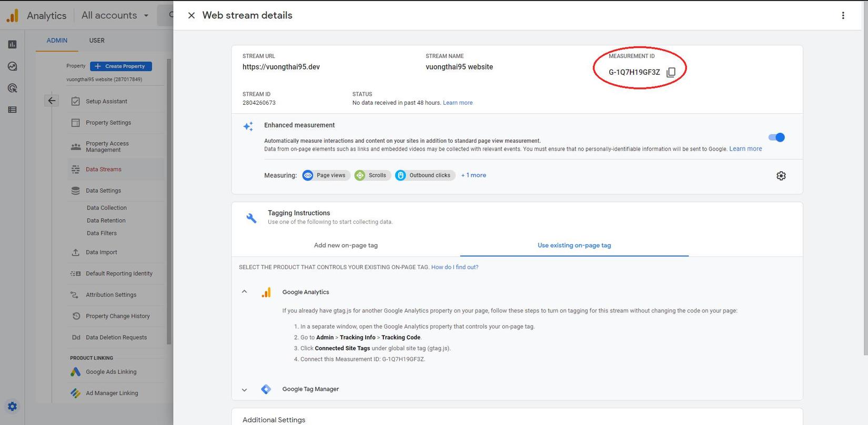Select the USER tab
This screenshot has height=425, width=868.
click(97, 41)
